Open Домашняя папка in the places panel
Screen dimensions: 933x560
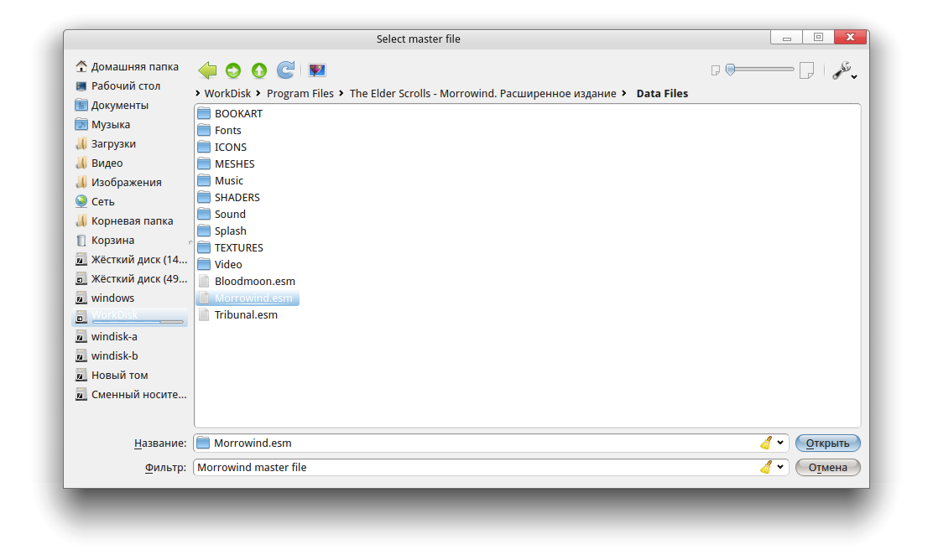130,66
